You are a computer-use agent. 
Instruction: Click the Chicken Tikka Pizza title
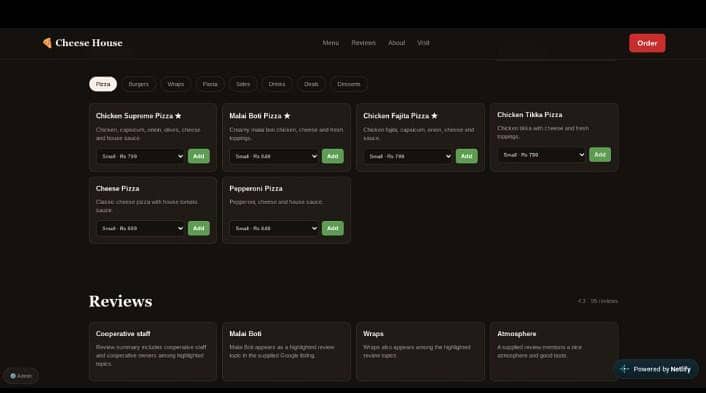coord(530,115)
